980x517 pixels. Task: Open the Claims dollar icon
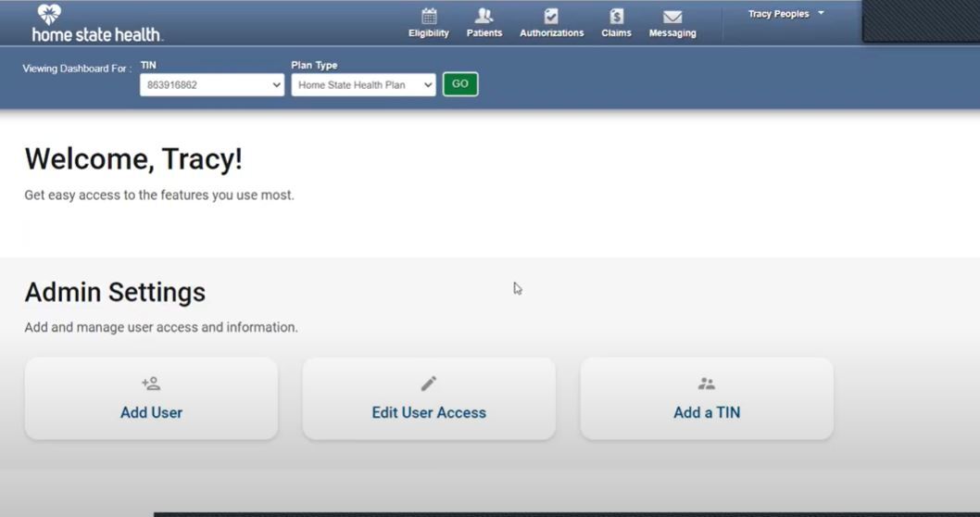coord(616,16)
